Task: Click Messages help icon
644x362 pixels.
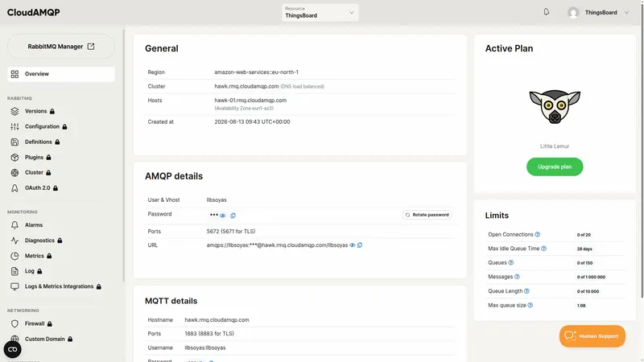Action: 517,277
